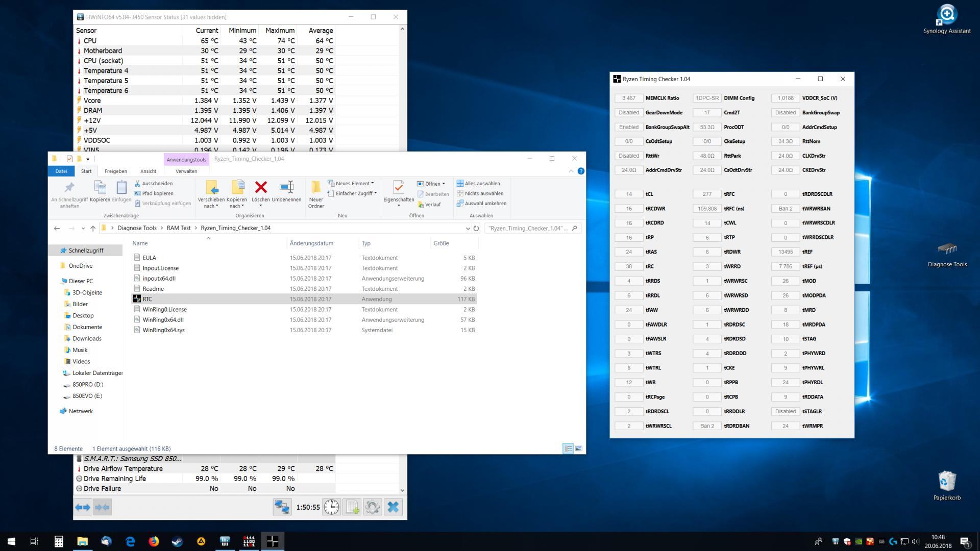The width and height of the screenshot is (980, 551).
Task: Click RAM Test breadcrumb in address bar
Action: coord(179,229)
